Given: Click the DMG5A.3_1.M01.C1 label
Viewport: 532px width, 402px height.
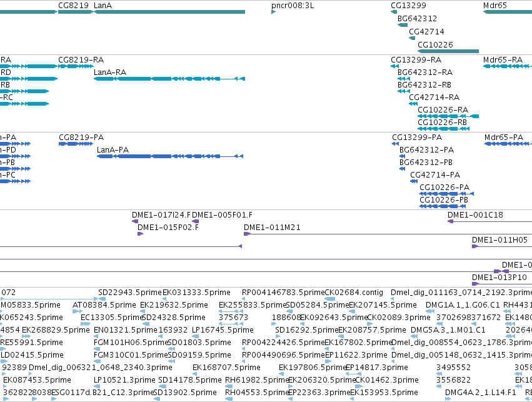Looking at the screenshot, I should [448, 330].
